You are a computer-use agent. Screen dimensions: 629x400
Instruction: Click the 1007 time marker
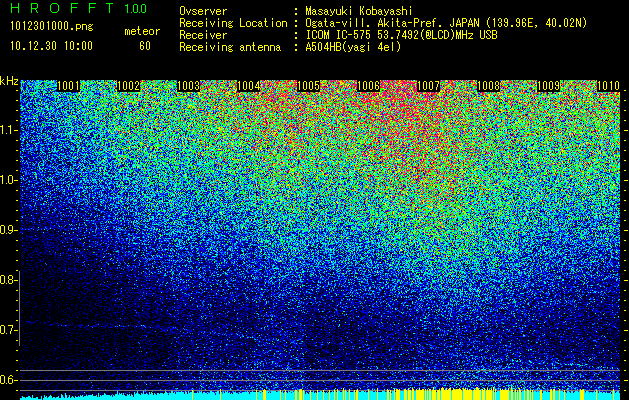pyautogui.click(x=428, y=86)
